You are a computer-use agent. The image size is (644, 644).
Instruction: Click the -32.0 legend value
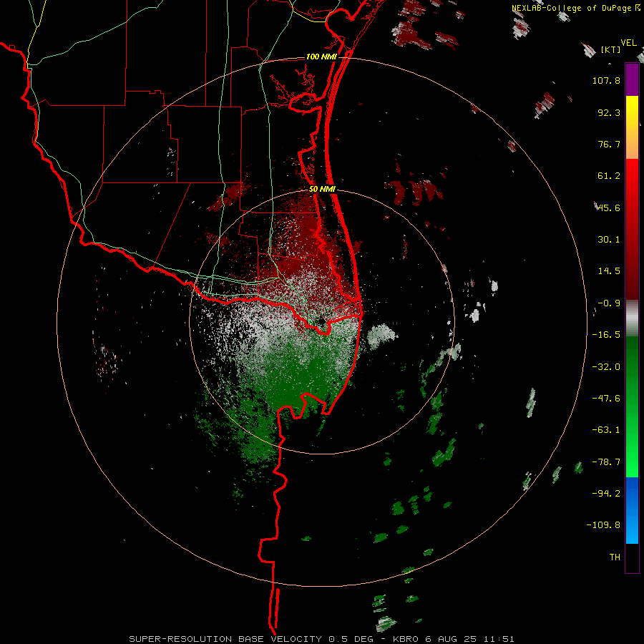(x=606, y=367)
